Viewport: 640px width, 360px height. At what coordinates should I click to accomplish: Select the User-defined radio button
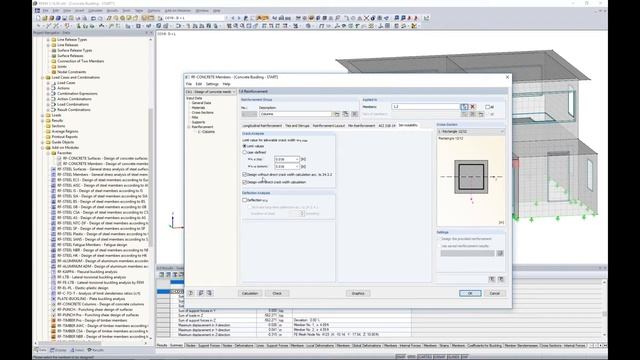[244, 152]
